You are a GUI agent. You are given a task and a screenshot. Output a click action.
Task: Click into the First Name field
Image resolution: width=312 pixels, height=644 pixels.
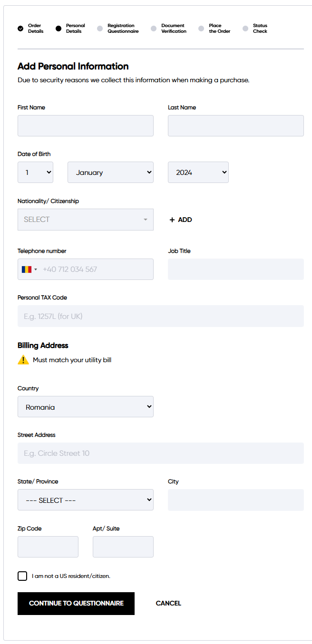tap(86, 126)
